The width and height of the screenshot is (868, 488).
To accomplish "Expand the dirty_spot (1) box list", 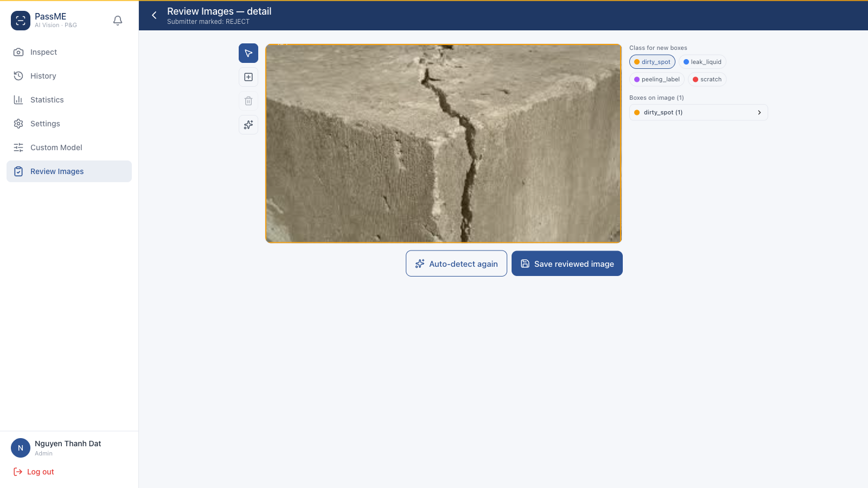I will 698,112.
